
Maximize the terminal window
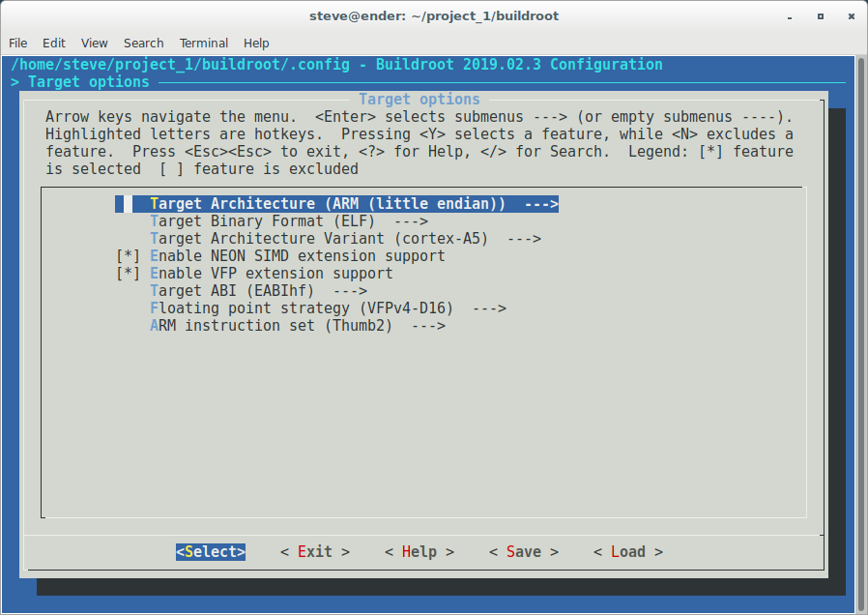click(x=821, y=16)
